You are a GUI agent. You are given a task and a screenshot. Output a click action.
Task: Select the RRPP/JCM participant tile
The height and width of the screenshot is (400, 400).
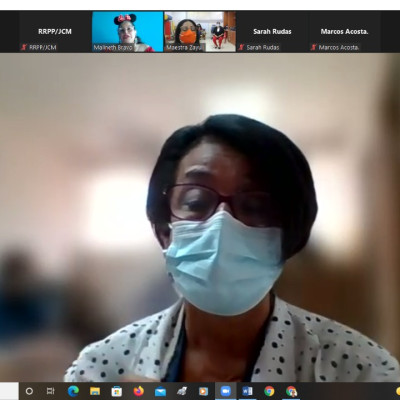55,32
